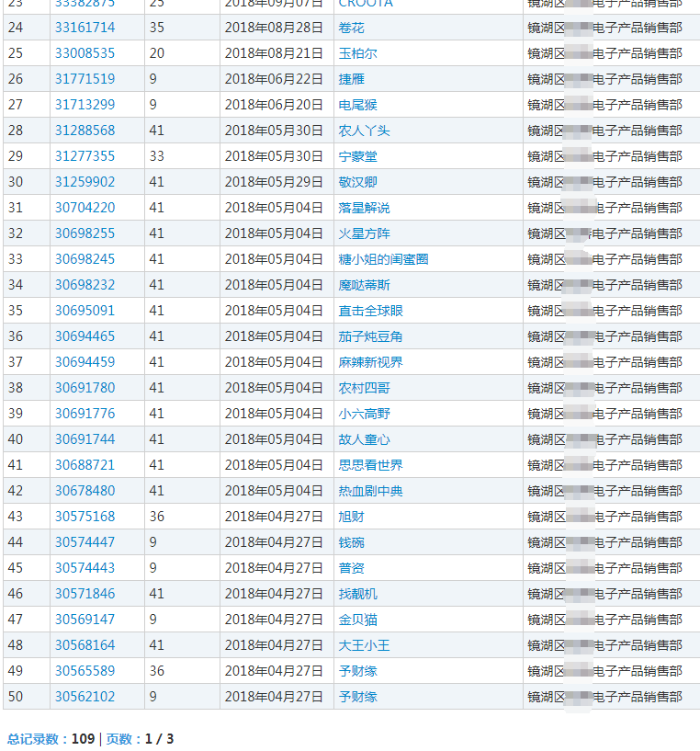Select registration number 30678480
Screen dimensions: 700x751
(x=85, y=491)
